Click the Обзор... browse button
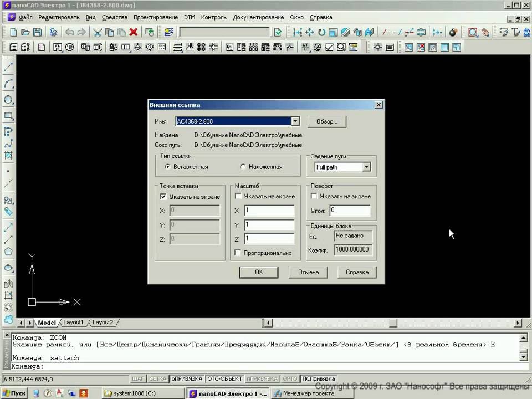Viewport: 532px width, 399px height. coord(327,121)
